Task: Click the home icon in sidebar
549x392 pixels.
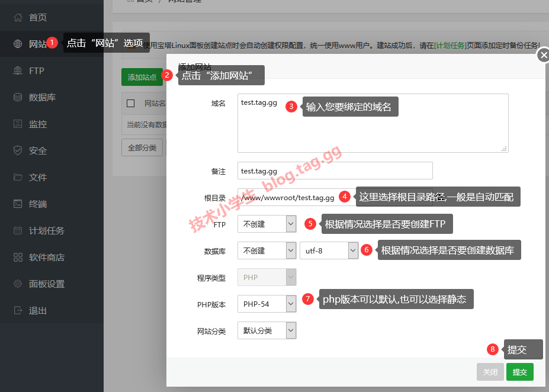Action: tap(18, 17)
